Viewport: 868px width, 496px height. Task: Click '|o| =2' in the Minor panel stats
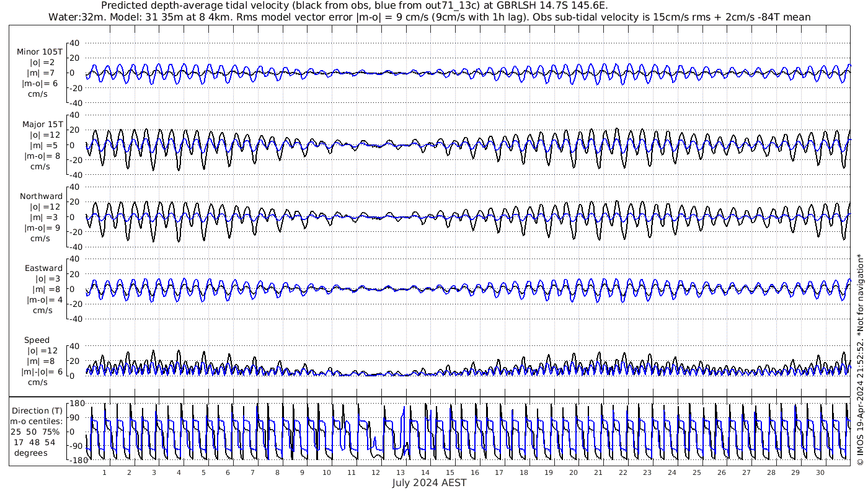click(x=42, y=63)
